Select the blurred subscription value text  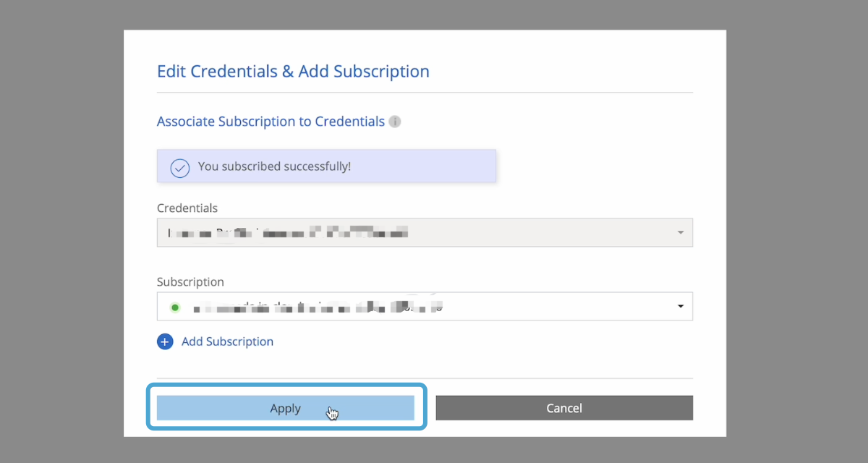coord(318,307)
